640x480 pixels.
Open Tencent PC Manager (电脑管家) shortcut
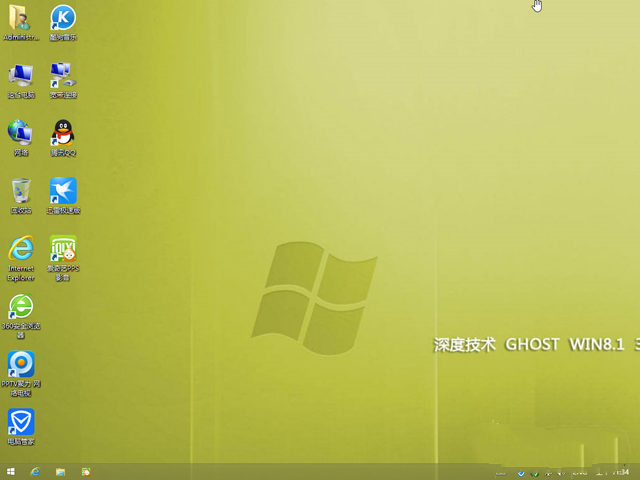click(20, 421)
